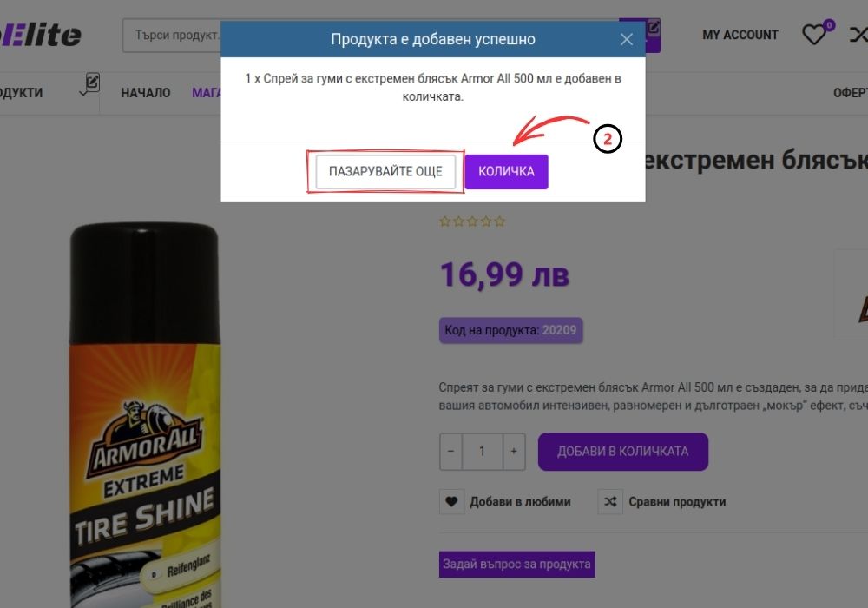The image size is (868, 608).
Task: Click the quantity input field
Action: pyautogui.click(x=482, y=452)
